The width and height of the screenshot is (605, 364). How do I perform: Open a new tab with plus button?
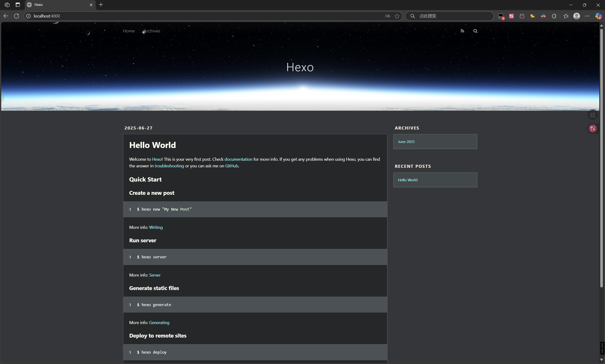coord(101,5)
